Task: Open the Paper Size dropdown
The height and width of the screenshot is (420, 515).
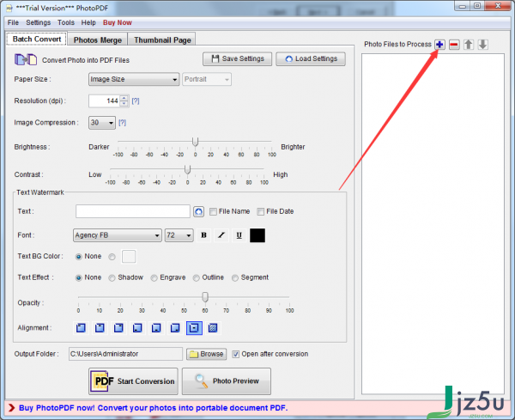Action: point(134,79)
